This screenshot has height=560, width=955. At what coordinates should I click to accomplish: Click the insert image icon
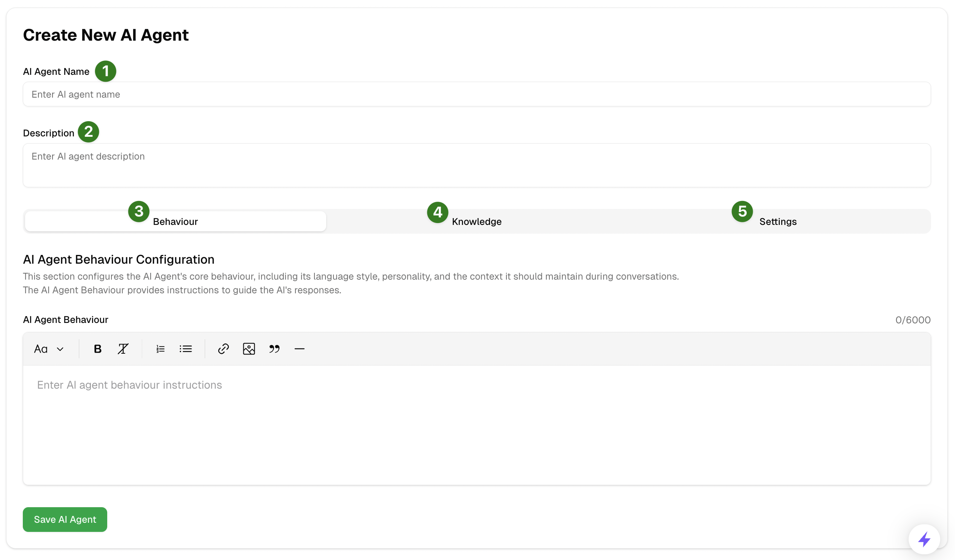249,349
